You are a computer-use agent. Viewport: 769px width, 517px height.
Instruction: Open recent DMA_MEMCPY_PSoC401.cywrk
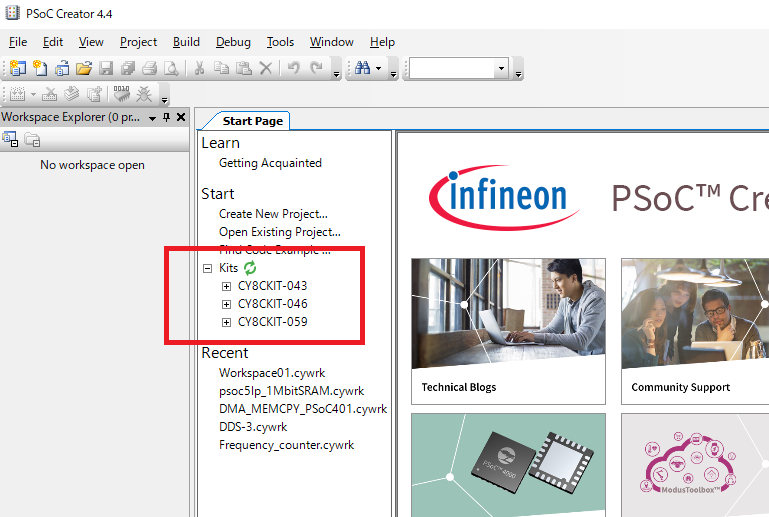303,409
